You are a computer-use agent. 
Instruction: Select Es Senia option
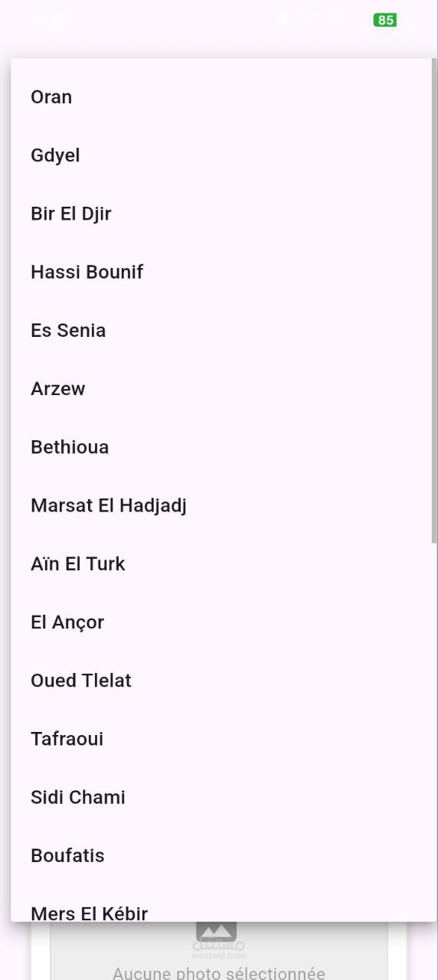pos(223,330)
